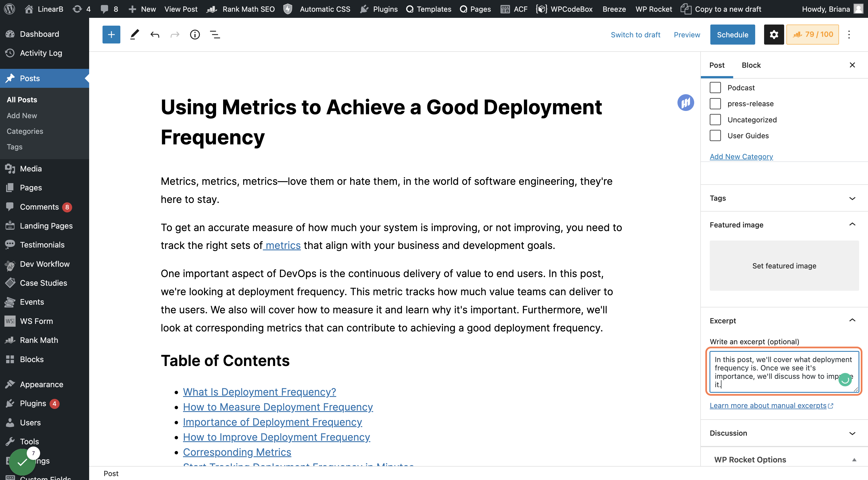Open Learn more about manual excerpts link
Screen dimensions: 868x480
[x=771, y=406]
